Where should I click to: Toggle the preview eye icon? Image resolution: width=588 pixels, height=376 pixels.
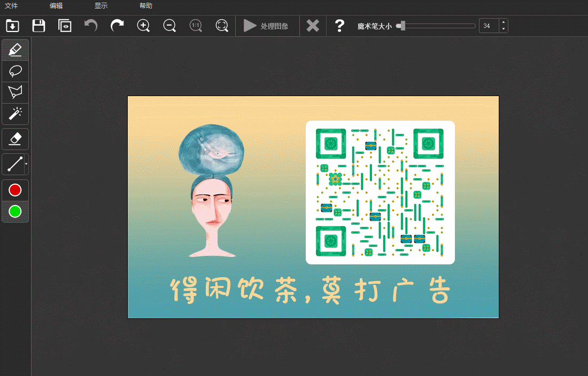pyautogui.click(x=65, y=26)
